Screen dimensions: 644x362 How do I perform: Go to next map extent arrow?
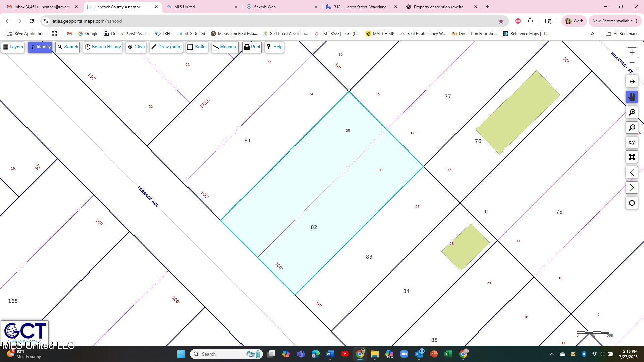coord(632,188)
